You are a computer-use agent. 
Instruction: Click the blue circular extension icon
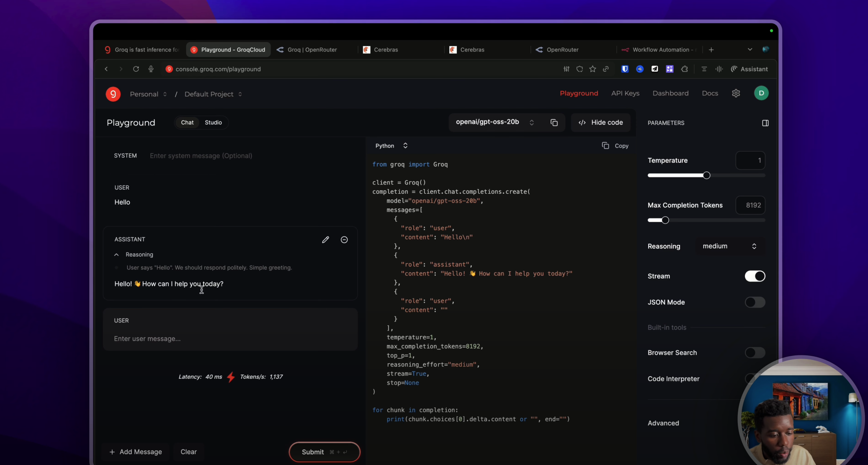(640, 69)
